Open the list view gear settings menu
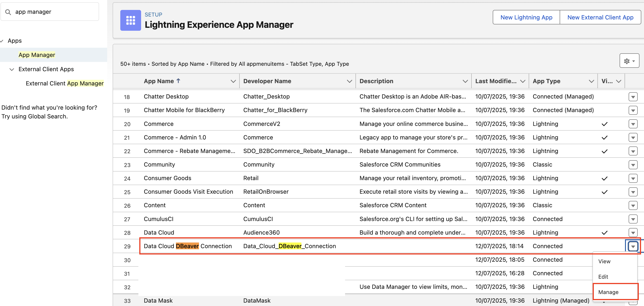This screenshot has height=306, width=644. click(x=629, y=61)
